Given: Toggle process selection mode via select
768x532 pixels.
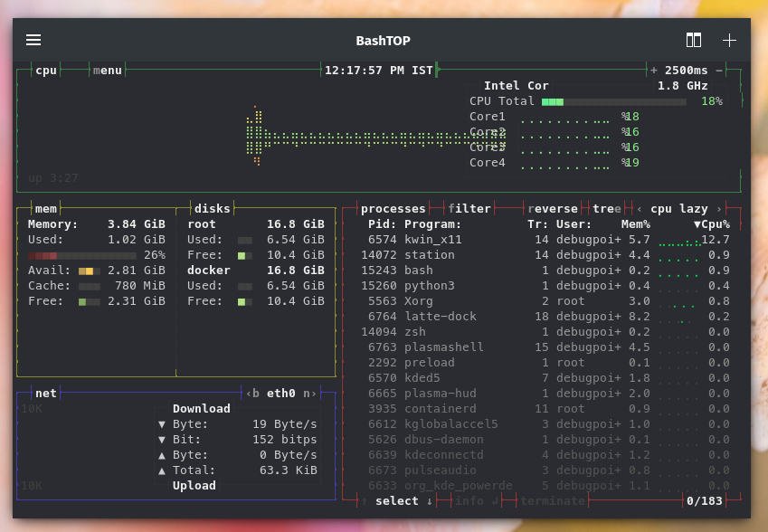Looking at the screenshot, I should point(397,500).
